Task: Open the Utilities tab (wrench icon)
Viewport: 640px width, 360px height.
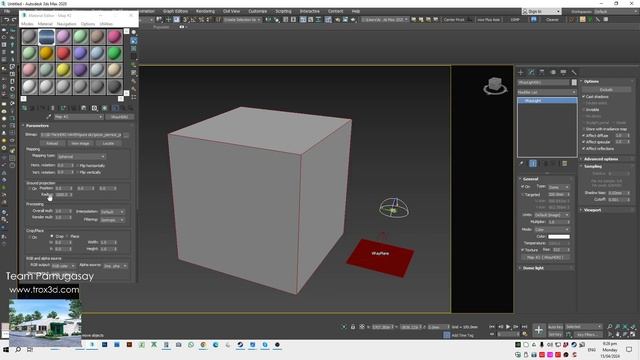Action: click(574, 72)
